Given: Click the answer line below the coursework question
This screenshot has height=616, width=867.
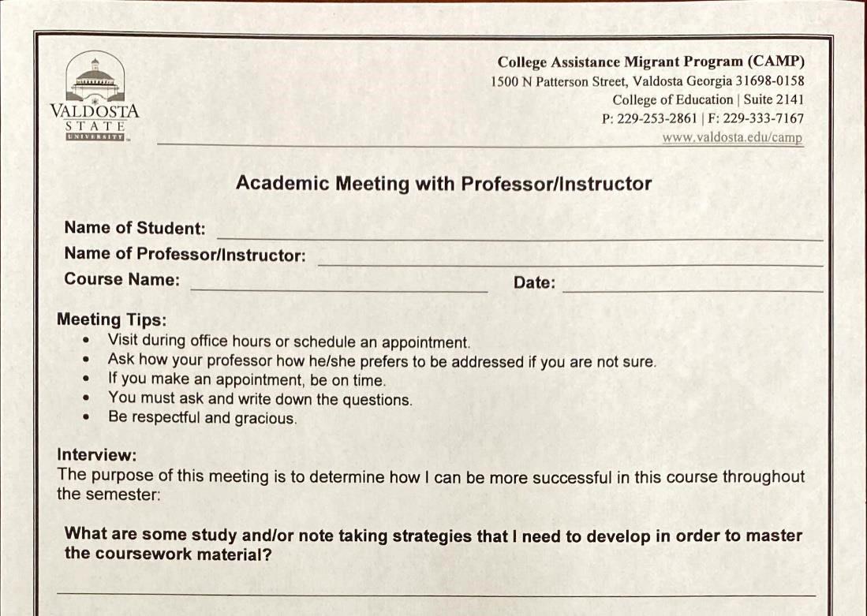Looking at the screenshot, I should (436, 594).
